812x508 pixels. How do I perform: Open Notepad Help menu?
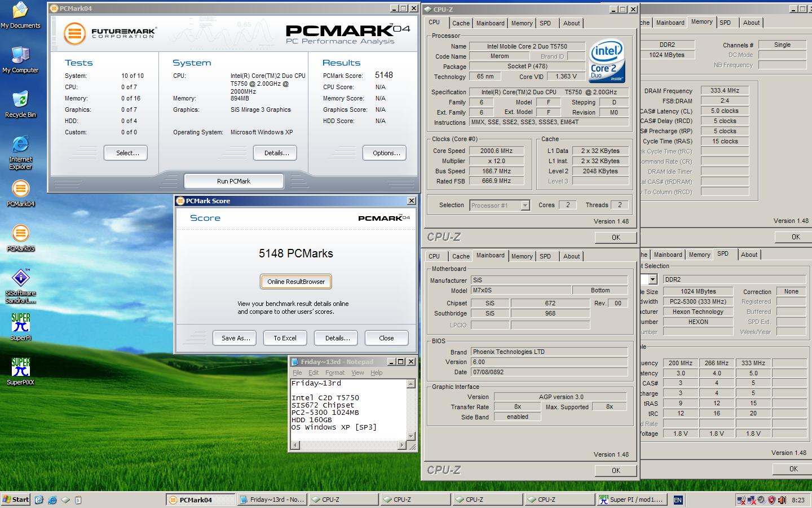point(377,373)
